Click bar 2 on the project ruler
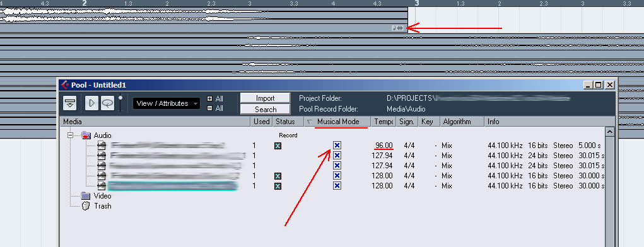Screen dimensions: 644x247 coord(85,3)
